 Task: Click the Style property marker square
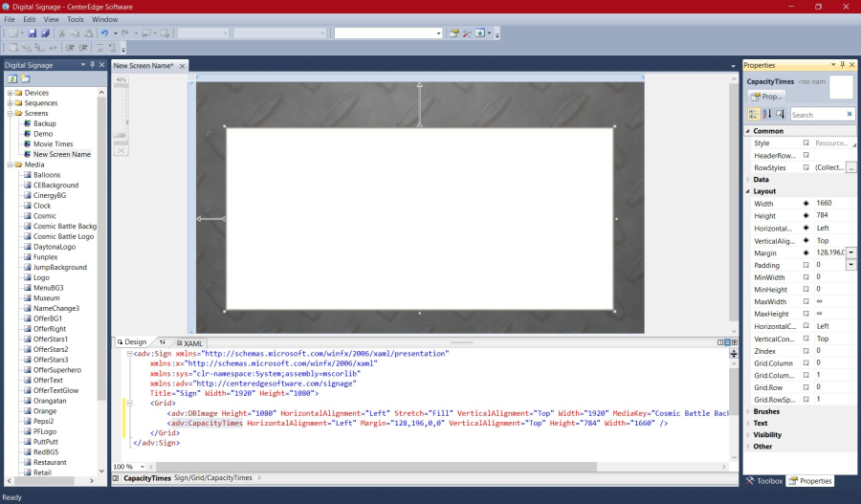(x=806, y=142)
